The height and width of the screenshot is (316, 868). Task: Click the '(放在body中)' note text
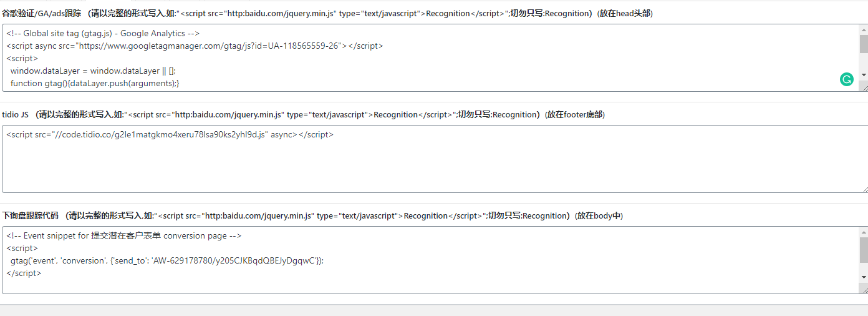point(598,215)
